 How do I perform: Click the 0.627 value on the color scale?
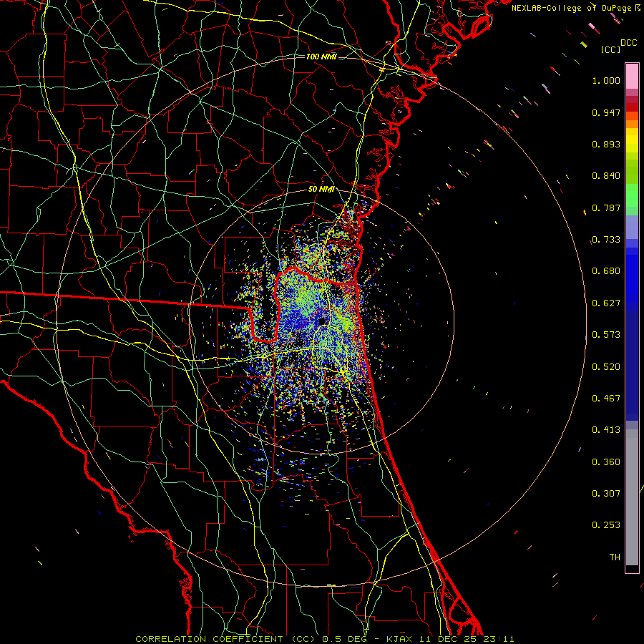(606, 303)
